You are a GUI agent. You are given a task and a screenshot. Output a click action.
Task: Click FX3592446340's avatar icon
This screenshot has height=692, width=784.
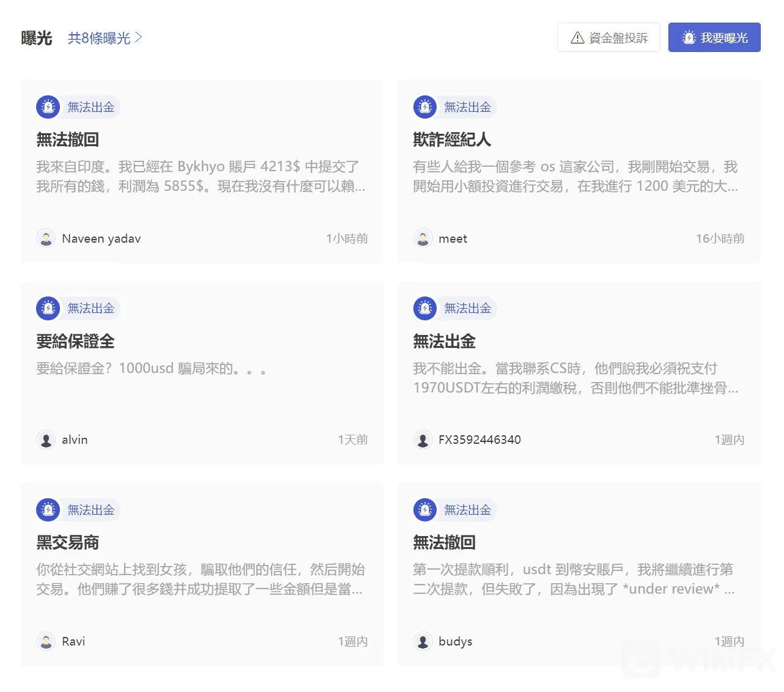[423, 439]
